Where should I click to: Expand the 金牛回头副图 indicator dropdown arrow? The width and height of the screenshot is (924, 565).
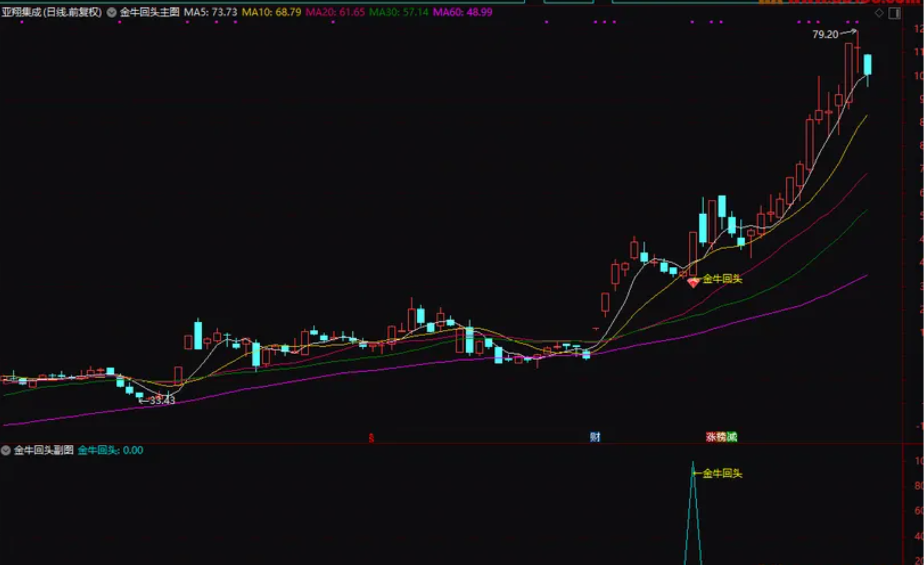(x=6, y=450)
